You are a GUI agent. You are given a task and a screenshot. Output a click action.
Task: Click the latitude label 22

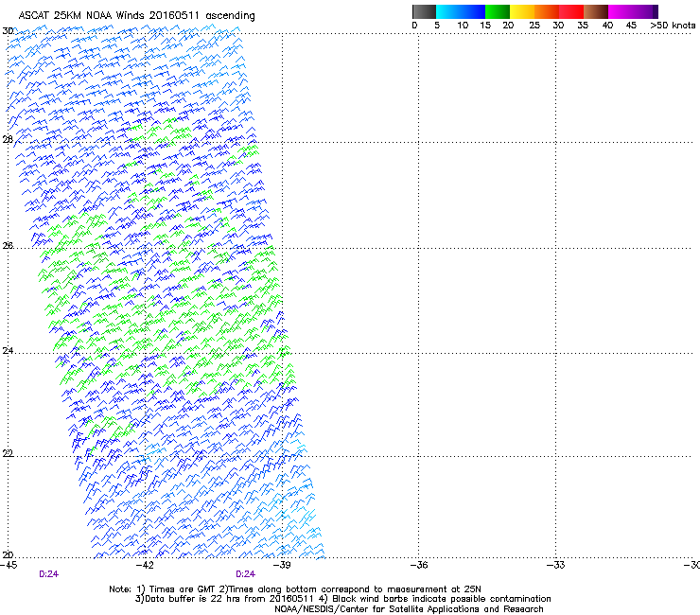pyautogui.click(x=8, y=453)
